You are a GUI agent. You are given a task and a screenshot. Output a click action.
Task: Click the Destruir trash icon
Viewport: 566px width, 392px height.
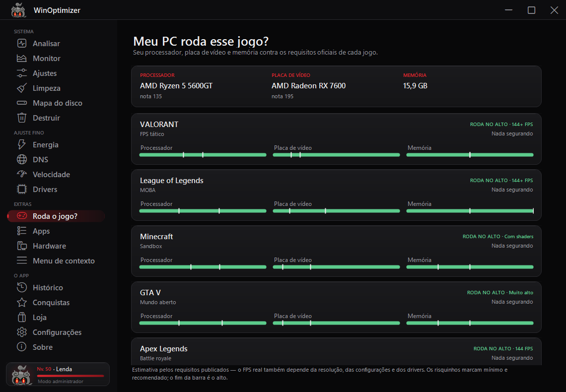22,118
